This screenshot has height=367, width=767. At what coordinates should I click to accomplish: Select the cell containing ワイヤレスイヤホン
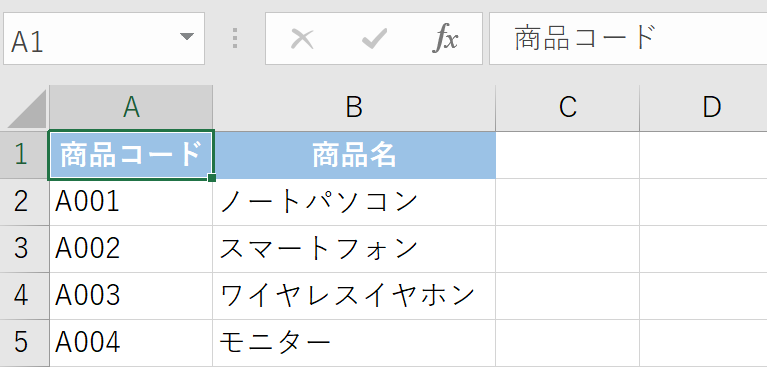pos(354,296)
